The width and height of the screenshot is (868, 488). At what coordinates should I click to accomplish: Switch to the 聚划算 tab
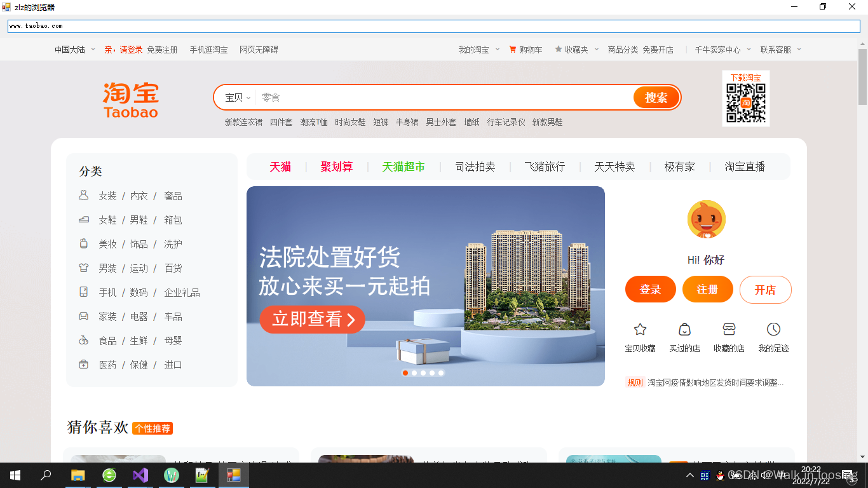[336, 166]
